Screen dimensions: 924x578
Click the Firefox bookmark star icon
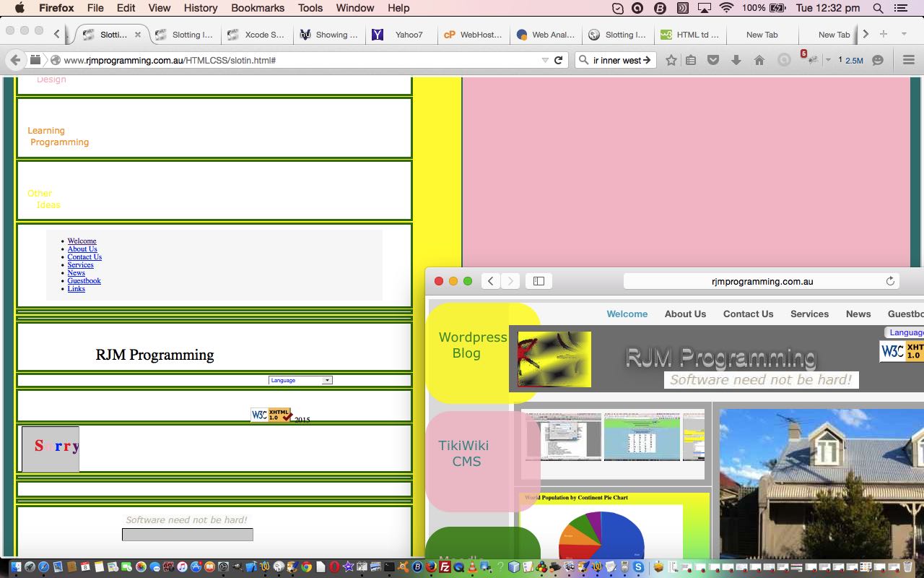(671, 61)
